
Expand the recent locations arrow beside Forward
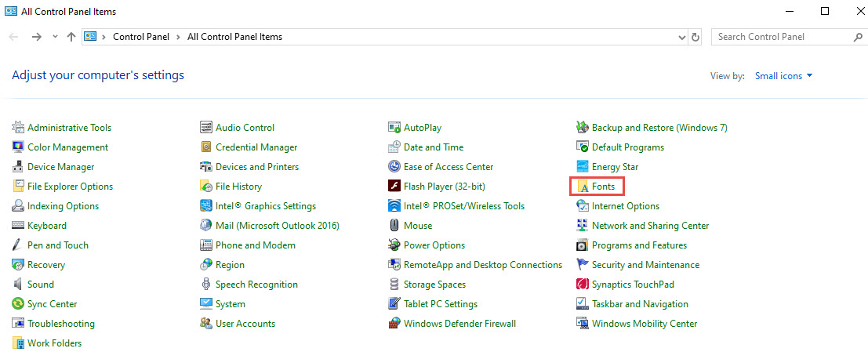coord(55,37)
